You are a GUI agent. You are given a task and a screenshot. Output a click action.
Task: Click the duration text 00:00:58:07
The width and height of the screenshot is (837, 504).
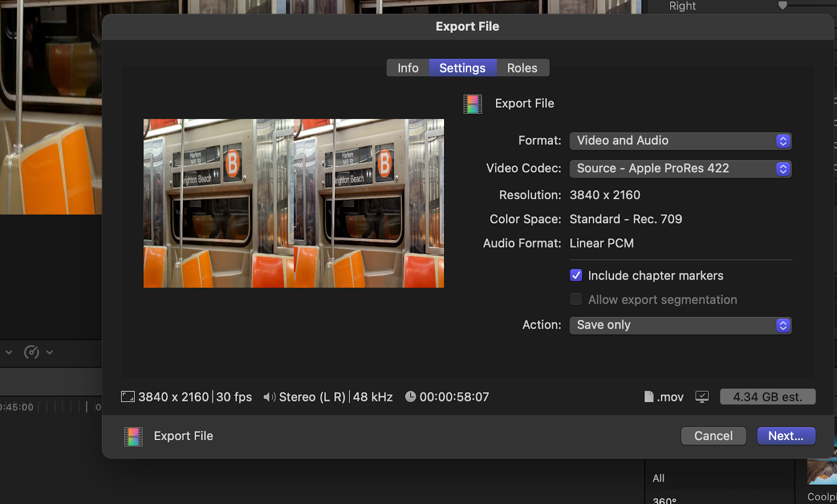pos(454,397)
